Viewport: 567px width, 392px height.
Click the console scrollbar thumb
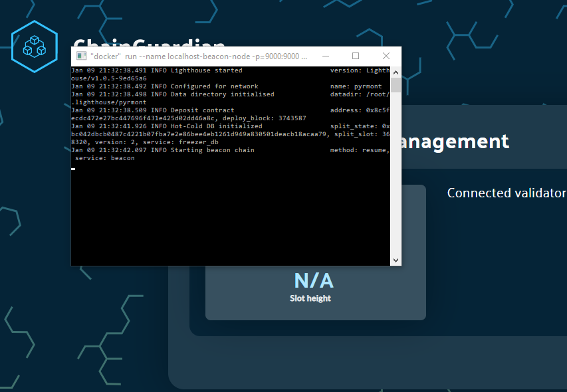(396, 85)
